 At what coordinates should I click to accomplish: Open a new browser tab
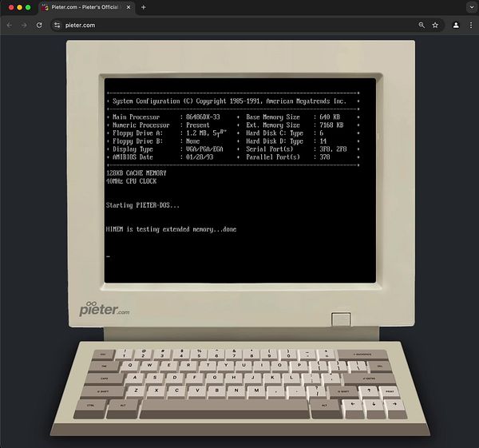[x=143, y=7]
